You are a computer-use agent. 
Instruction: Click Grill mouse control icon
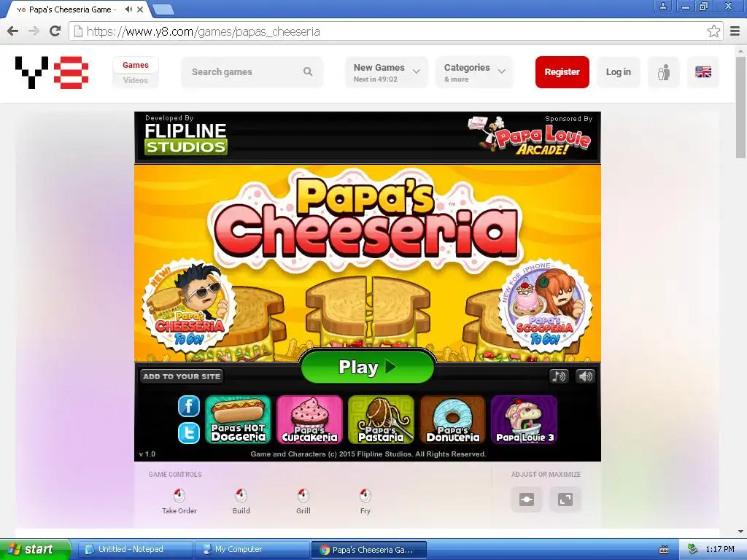[x=303, y=495]
